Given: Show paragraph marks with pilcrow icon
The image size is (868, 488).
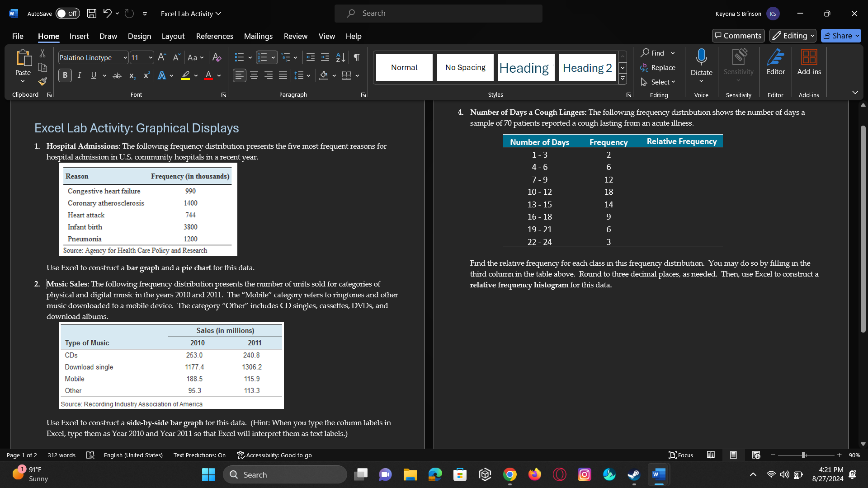Looking at the screenshot, I should (x=357, y=57).
